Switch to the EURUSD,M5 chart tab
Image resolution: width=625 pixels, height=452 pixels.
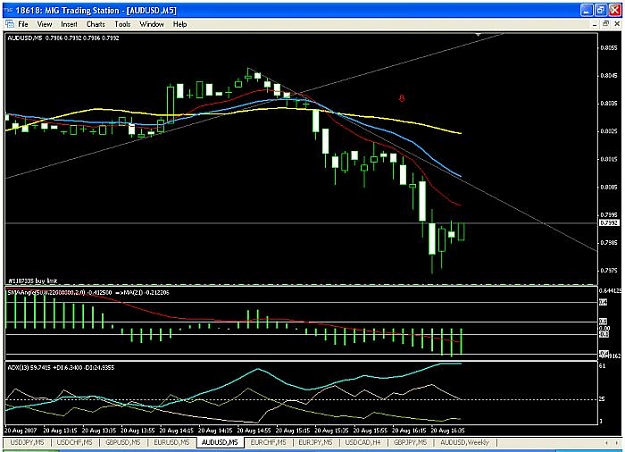coord(171,442)
